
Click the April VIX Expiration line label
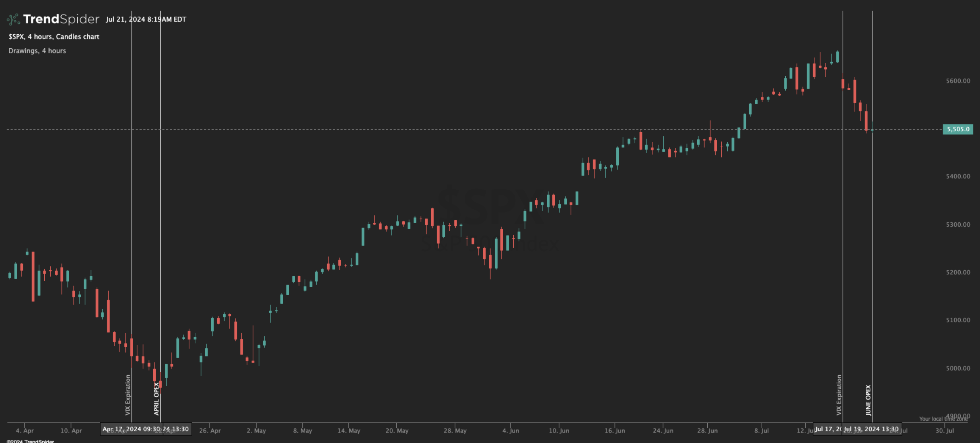[128, 395]
